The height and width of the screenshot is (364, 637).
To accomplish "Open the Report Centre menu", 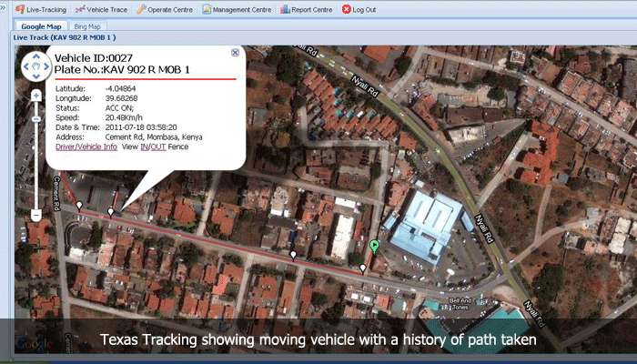I will click(x=306, y=9).
